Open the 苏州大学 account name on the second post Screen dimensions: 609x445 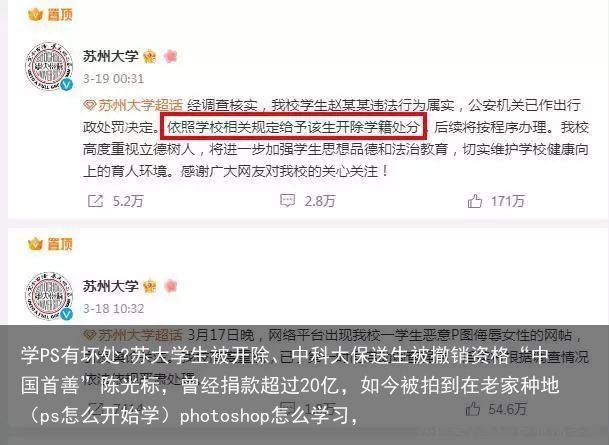111,287
